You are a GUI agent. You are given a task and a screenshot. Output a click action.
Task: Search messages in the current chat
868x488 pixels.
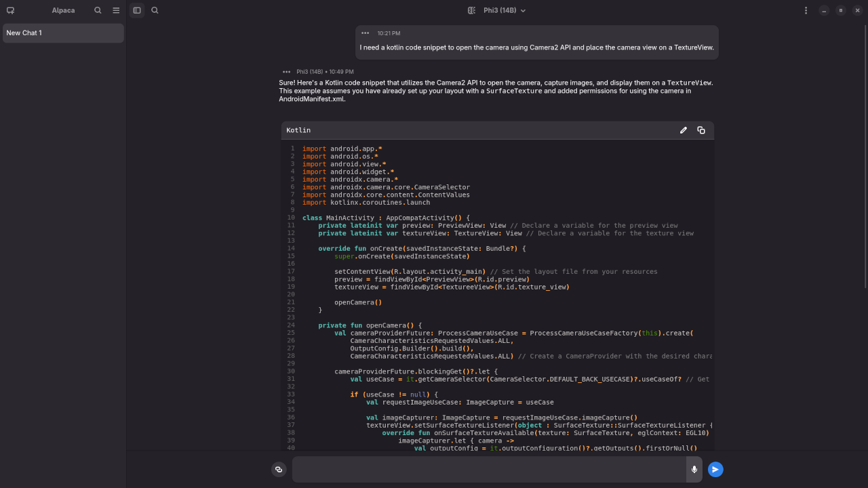point(155,10)
